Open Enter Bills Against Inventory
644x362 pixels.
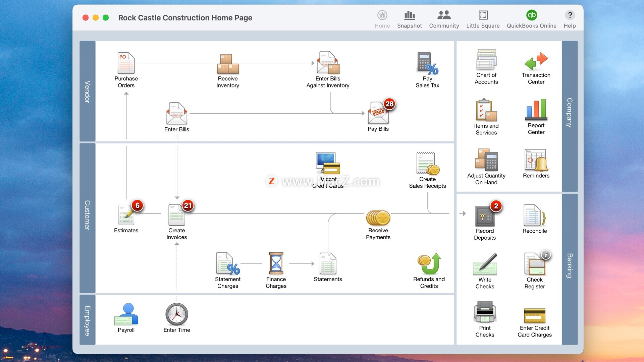tap(328, 63)
